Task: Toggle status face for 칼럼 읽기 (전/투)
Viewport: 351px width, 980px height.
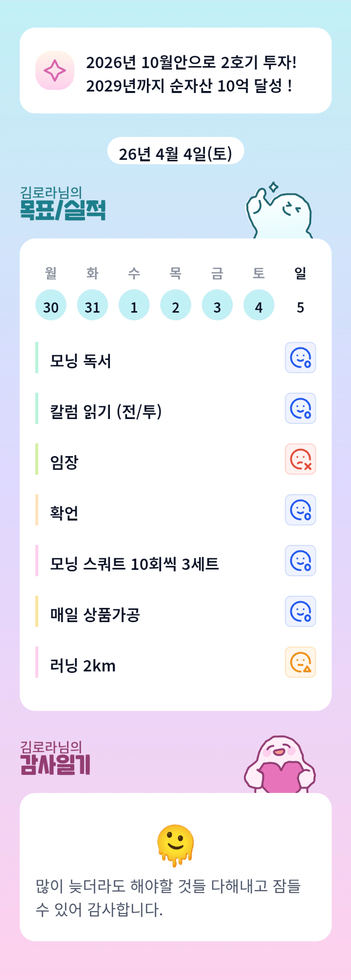Action: point(300,408)
